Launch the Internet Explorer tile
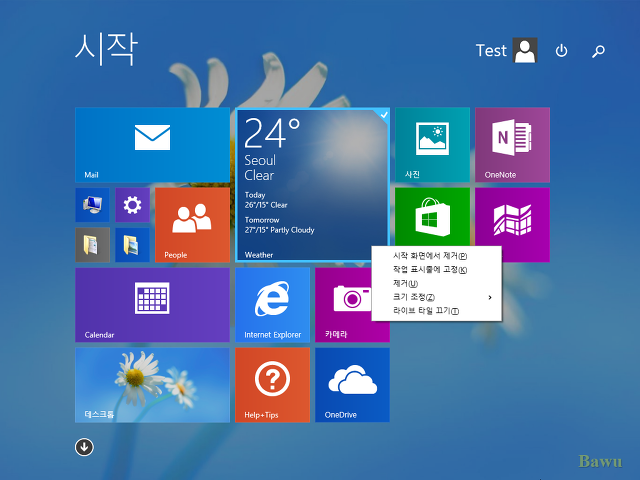 272,304
